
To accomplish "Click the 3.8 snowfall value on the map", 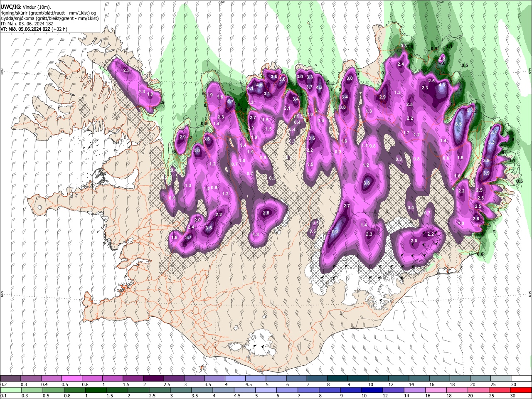I will [x=367, y=183].
